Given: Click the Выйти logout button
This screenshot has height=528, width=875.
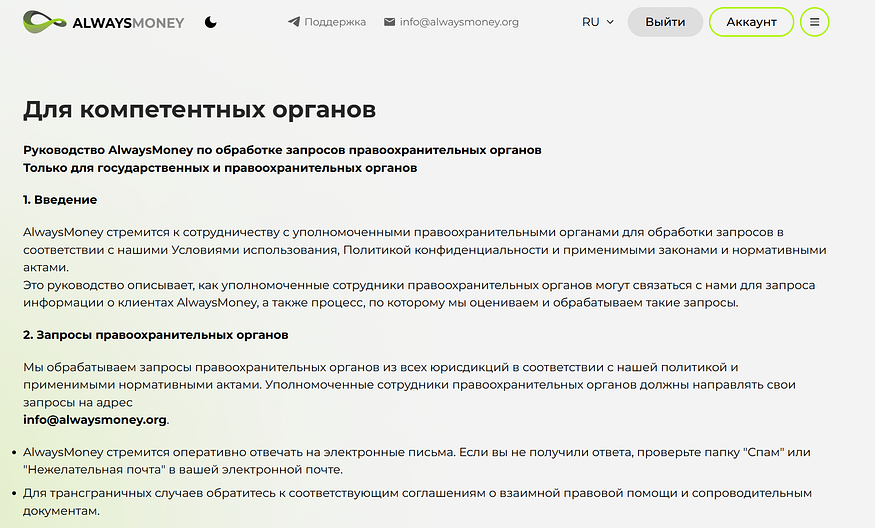Looking at the screenshot, I should pos(665,22).
